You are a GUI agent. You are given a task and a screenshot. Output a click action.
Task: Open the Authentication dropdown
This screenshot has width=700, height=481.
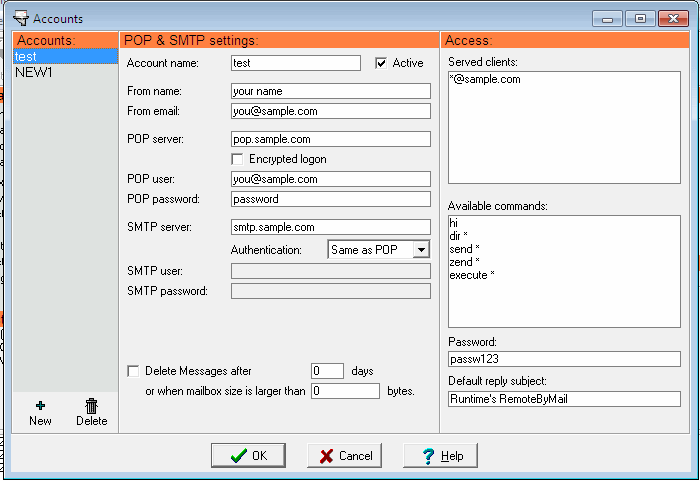(420, 250)
